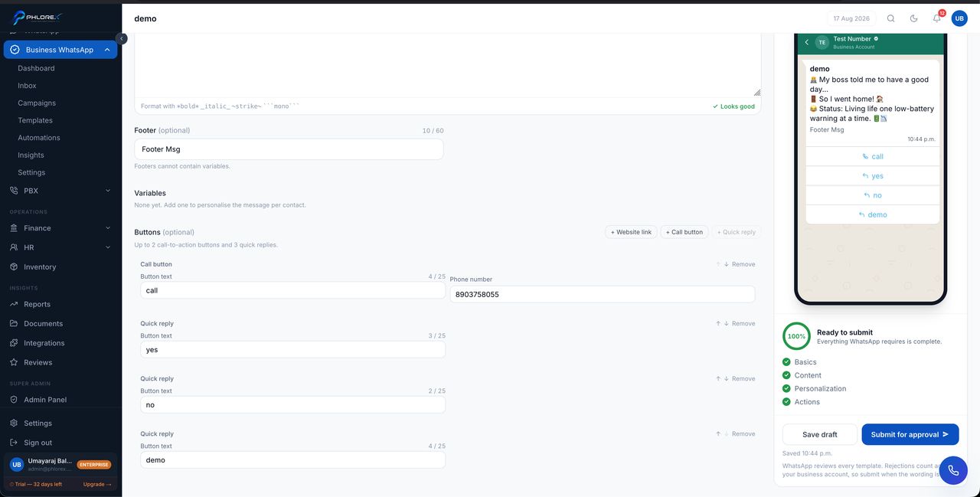Click the yes button text field
The width and height of the screenshot is (980, 497).
tap(292, 349)
